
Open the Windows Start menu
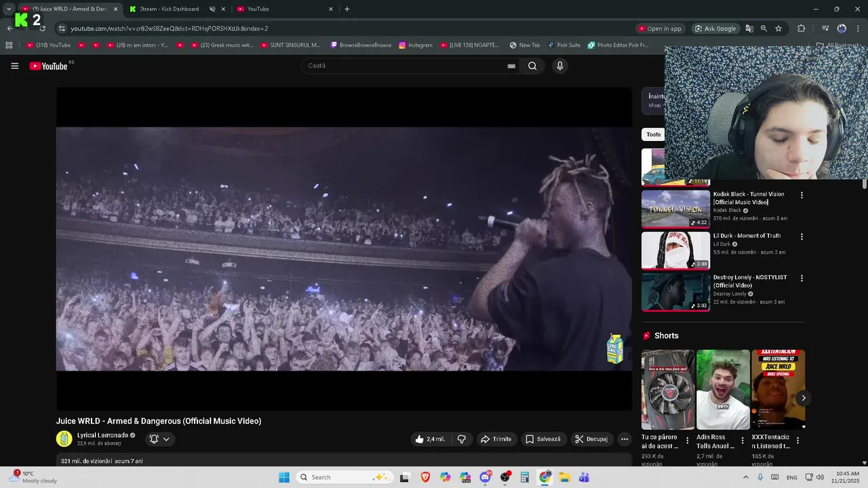(x=284, y=477)
